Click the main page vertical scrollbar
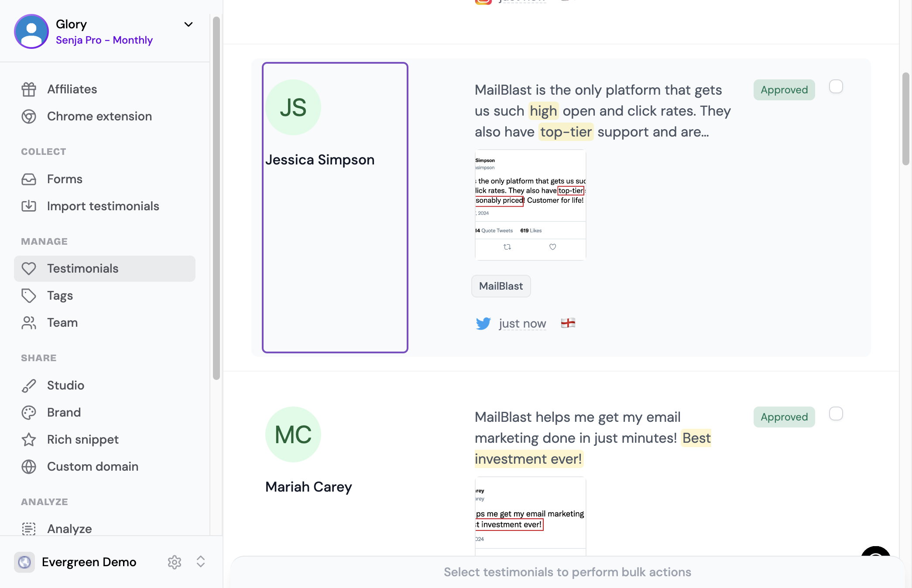 [x=906, y=119]
